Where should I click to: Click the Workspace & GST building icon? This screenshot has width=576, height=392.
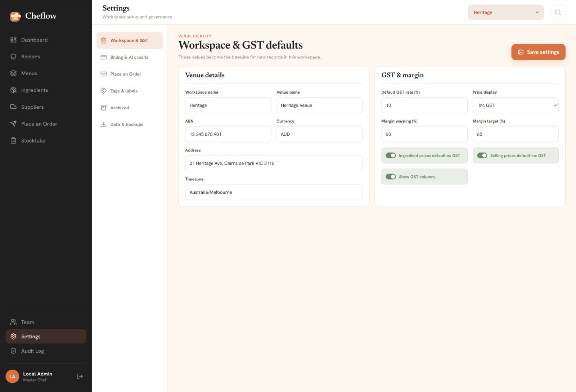(x=104, y=41)
